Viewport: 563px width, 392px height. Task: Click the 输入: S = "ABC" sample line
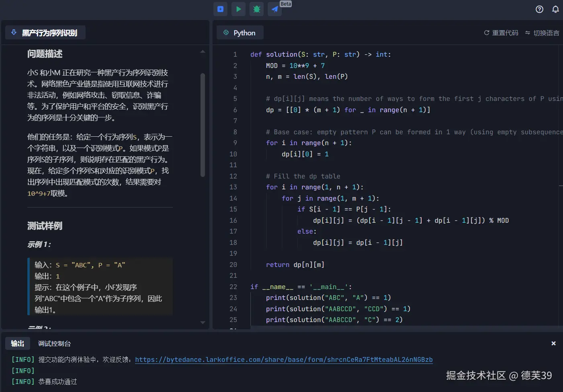click(80, 265)
